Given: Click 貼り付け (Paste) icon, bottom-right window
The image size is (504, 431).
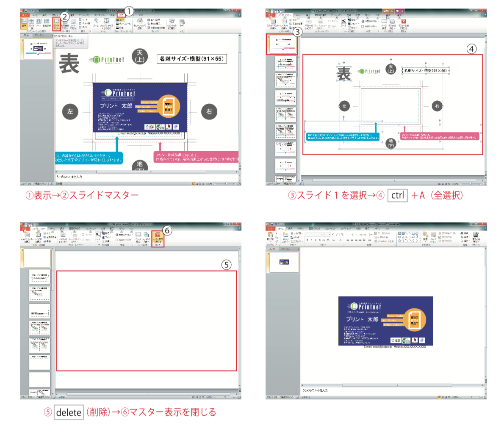Looking at the screenshot, I should tap(270, 236).
